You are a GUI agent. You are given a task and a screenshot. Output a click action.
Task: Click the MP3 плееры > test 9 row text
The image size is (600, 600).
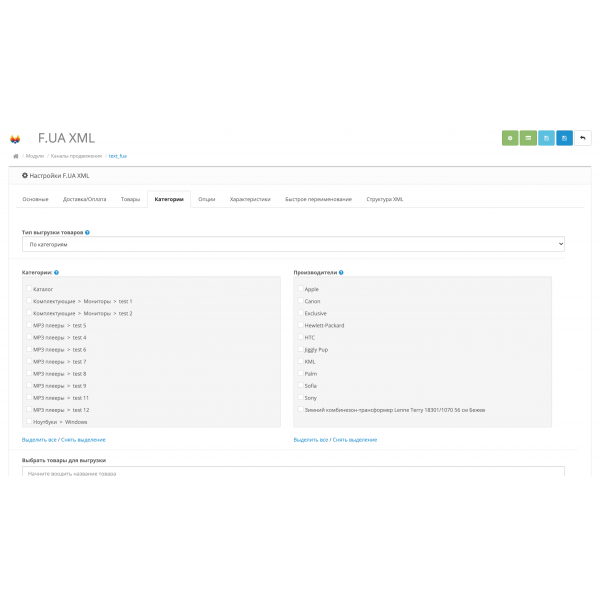pos(60,386)
